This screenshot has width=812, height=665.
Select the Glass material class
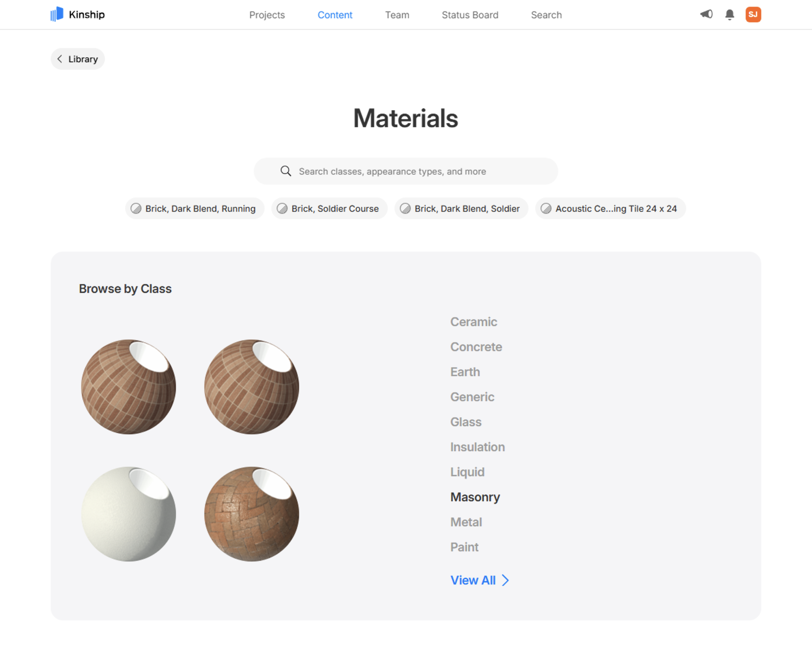pyautogui.click(x=466, y=422)
